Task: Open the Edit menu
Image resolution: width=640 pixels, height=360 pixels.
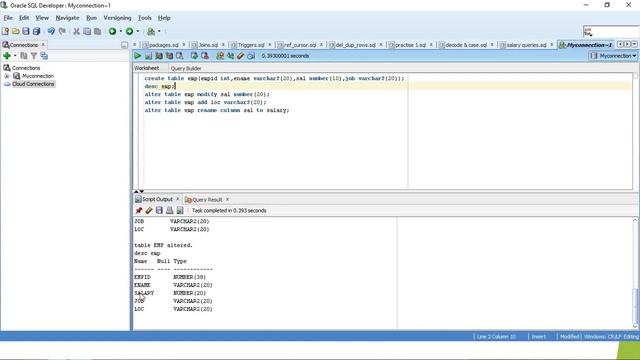Action: coord(24,18)
